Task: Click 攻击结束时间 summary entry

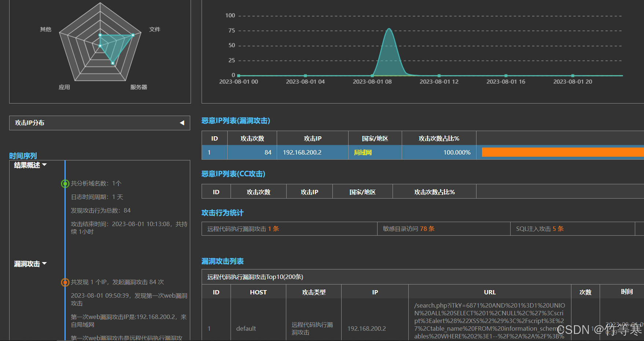Action: coord(129,228)
